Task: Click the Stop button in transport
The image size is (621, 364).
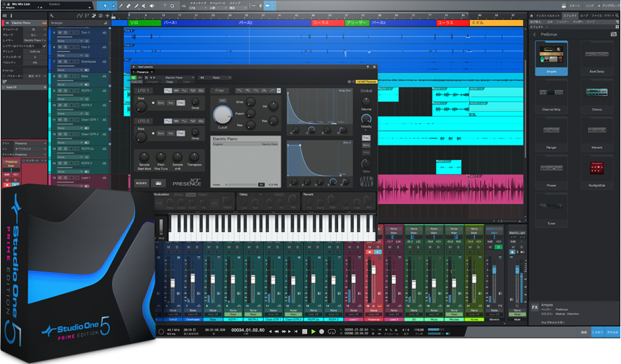Action: click(304, 332)
